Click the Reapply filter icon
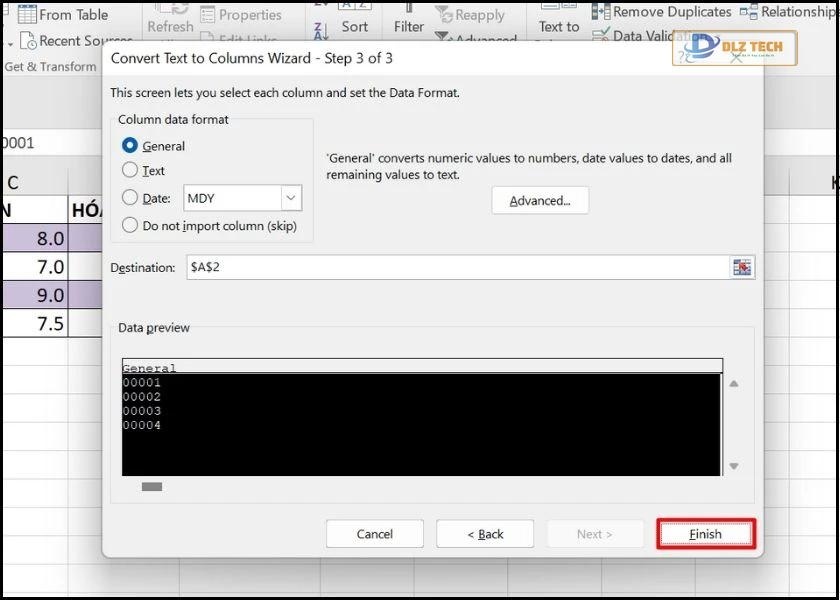Viewport: 840px width, 600px height. click(x=445, y=15)
